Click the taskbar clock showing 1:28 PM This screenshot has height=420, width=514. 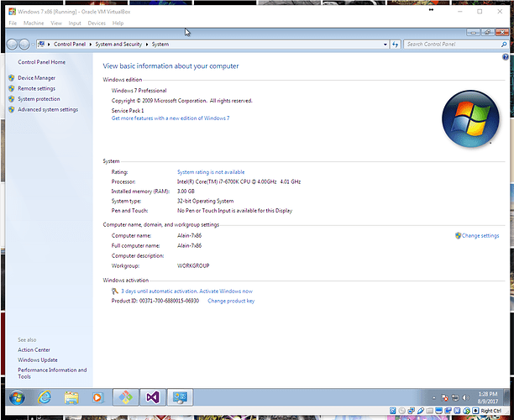pos(487,397)
